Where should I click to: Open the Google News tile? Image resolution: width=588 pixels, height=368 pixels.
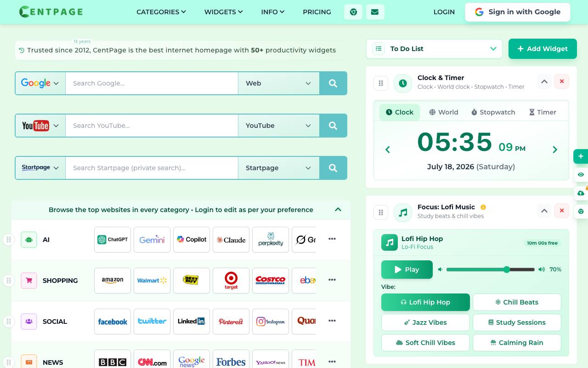click(192, 359)
